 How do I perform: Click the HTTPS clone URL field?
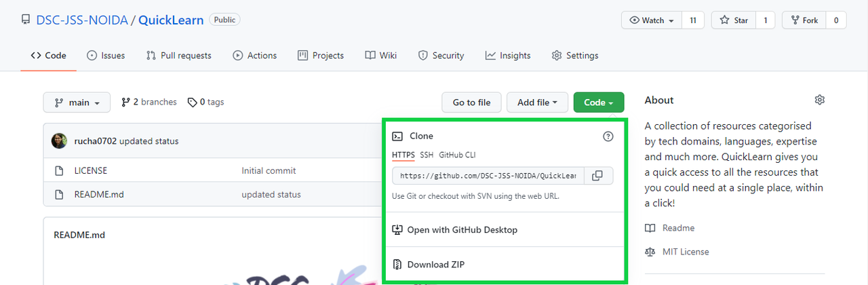[x=487, y=176]
